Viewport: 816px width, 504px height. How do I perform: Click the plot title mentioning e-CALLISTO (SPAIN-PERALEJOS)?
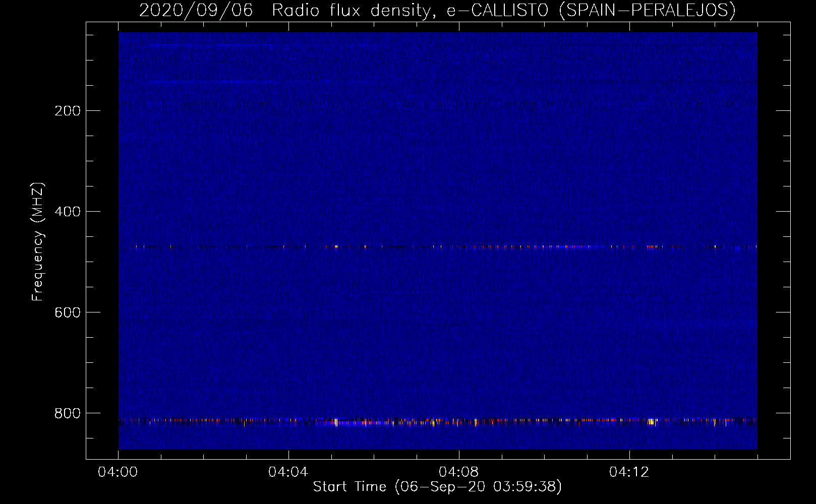(x=437, y=10)
